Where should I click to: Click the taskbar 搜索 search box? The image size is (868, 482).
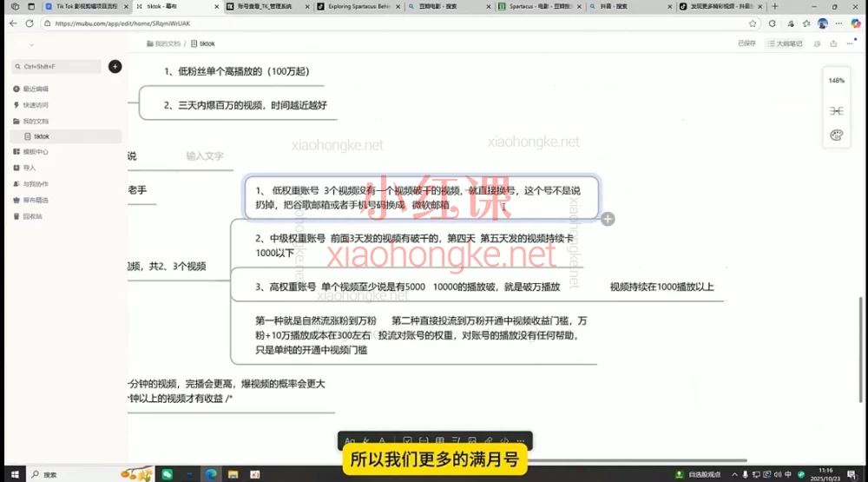pos(91,474)
